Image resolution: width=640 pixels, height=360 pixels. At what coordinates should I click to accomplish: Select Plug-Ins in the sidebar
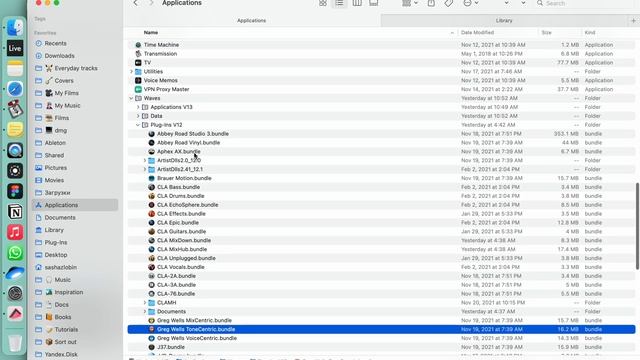pos(56,242)
